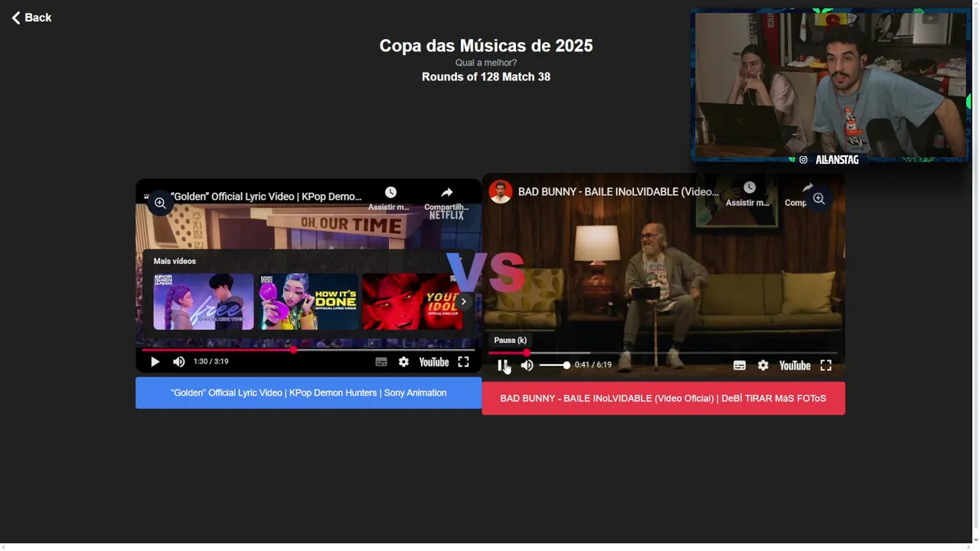Click Assistir mais tarde on Golden video
Screen dimensions: 980x551
[390, 197]
